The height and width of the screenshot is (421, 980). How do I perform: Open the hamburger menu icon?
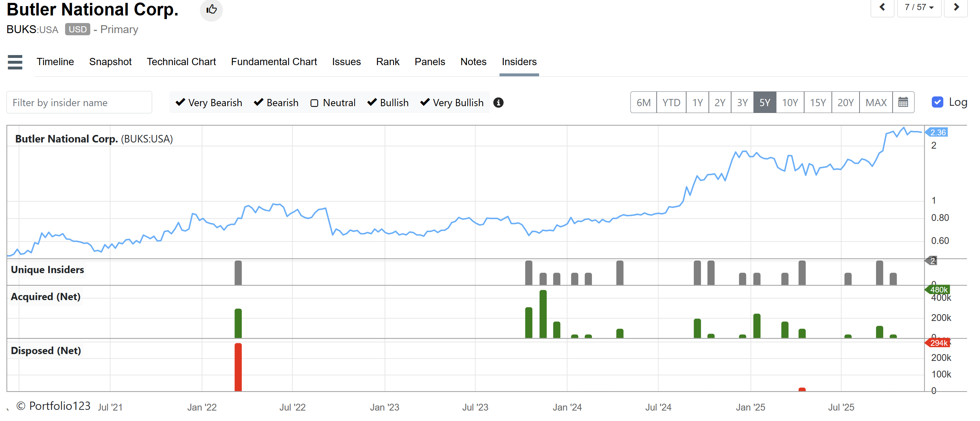tap(15, 62)
